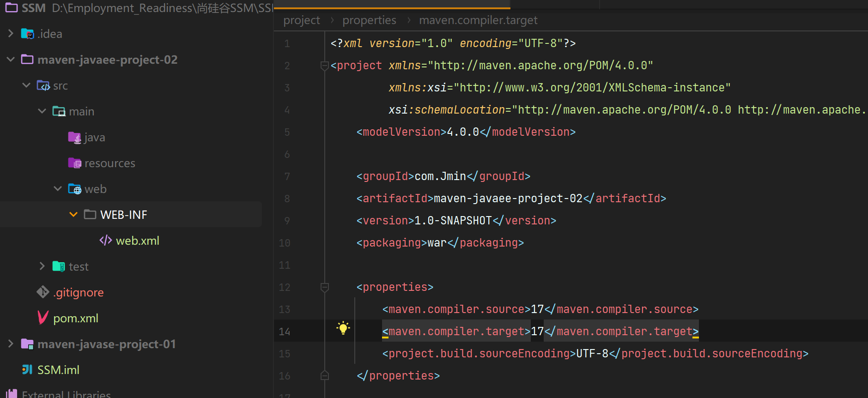The image size is (868, 398).
Task: Fold the project tag at line 2
Action: [325, 66]
